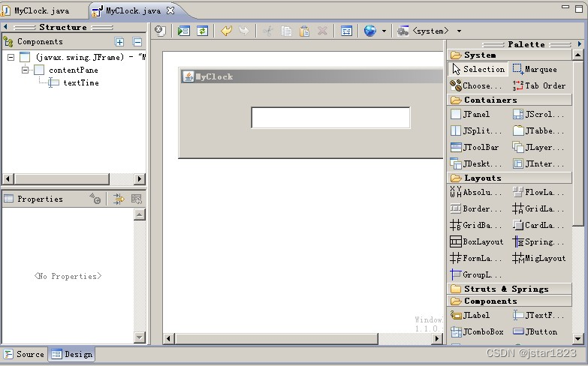Pick JScrollPane from the Containers palette
Image resolution: width=588 pixels, height=366 pixels.
(538, 114)
